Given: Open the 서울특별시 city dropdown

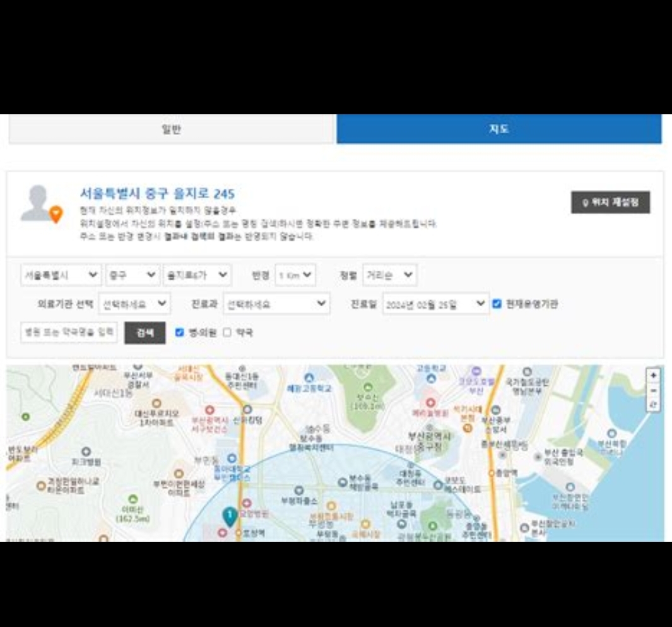Looking at the screenshot, I should (61, 275).
